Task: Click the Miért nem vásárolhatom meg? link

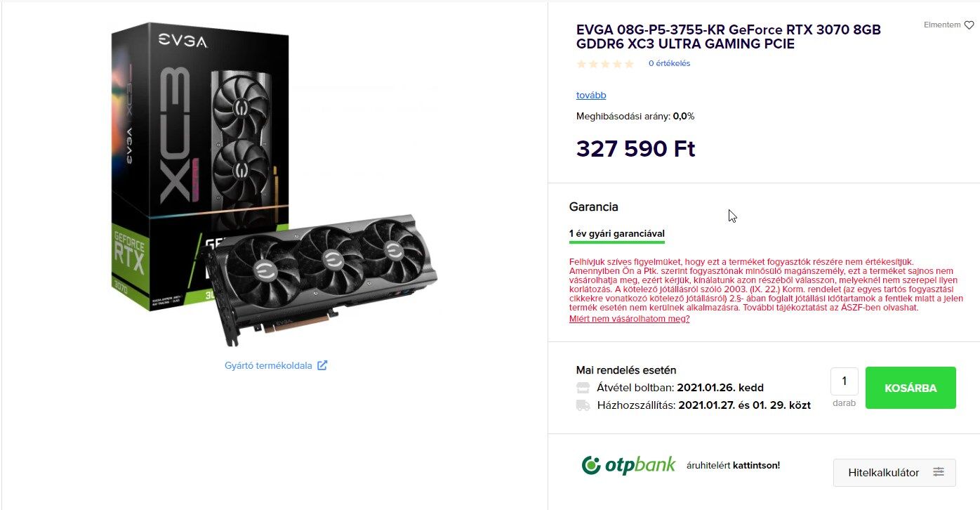Action: [629, 319]
